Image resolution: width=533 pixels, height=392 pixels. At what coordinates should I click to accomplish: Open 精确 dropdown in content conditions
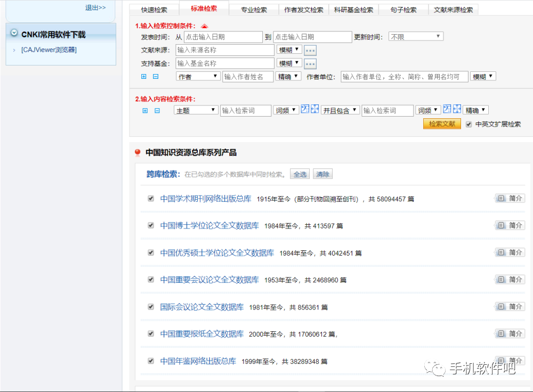475,110
